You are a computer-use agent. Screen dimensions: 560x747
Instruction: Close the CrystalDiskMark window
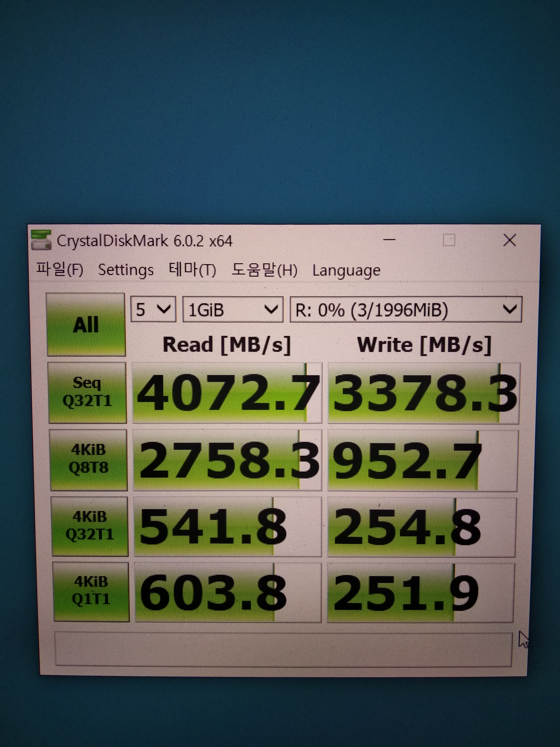509,241
